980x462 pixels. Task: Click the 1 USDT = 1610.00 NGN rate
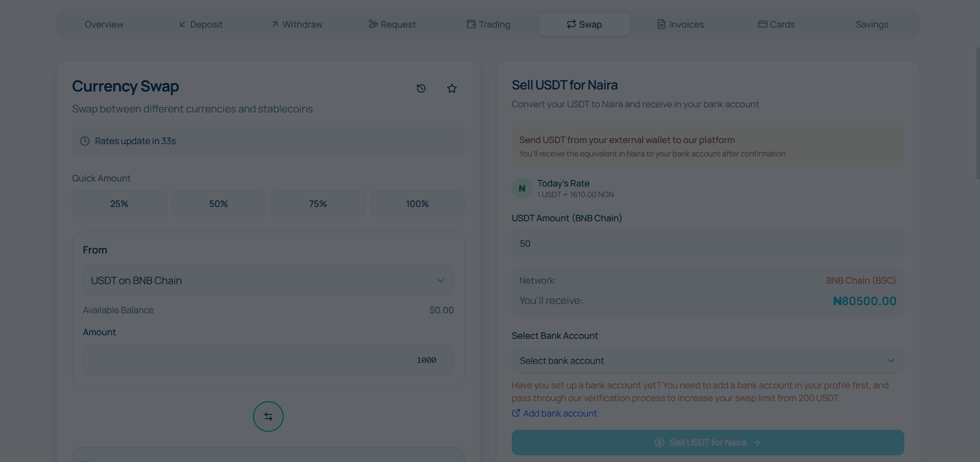pos(575,195)
